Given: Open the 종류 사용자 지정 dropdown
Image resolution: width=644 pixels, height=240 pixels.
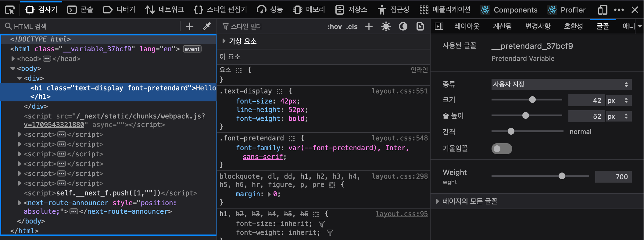Looking at the screenshot, I should pos(561,84).
